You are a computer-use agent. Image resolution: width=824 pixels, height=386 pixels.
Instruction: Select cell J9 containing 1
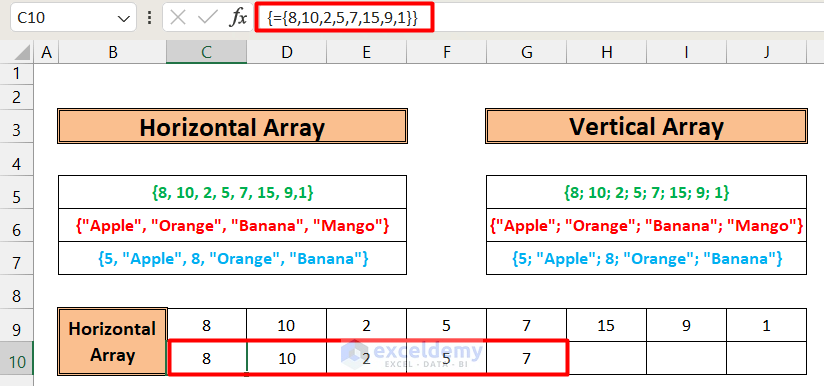point(767,326)
